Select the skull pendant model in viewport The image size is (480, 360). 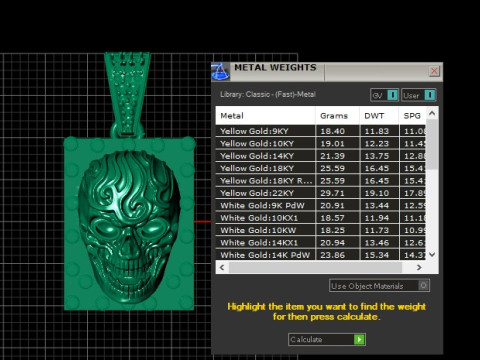129,227
